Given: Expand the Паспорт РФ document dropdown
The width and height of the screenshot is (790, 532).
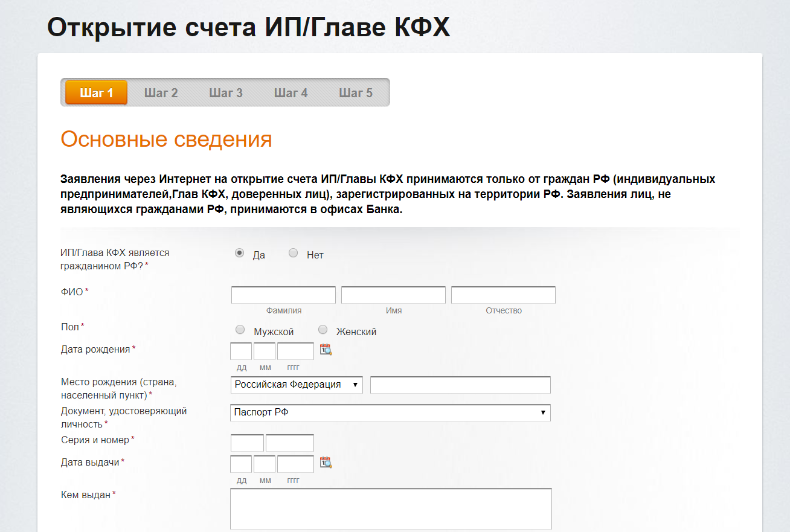Looking at the screenshot, I should (390, 412).
